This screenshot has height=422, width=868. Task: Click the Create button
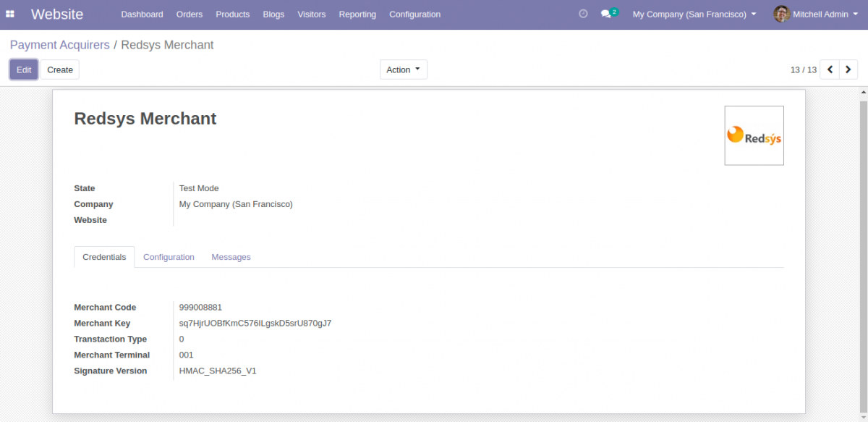pyautogui.click(x=60, y=69)
